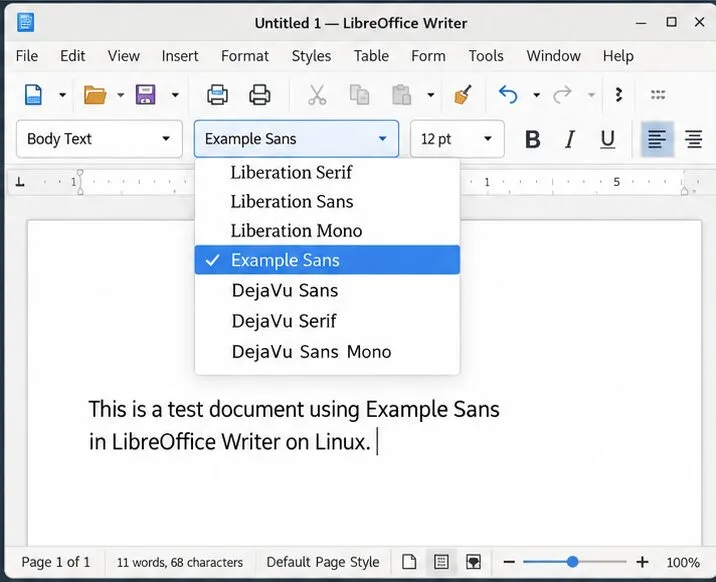Open the Insert menu
Screen dimensions: 716x582
[180, 56]
